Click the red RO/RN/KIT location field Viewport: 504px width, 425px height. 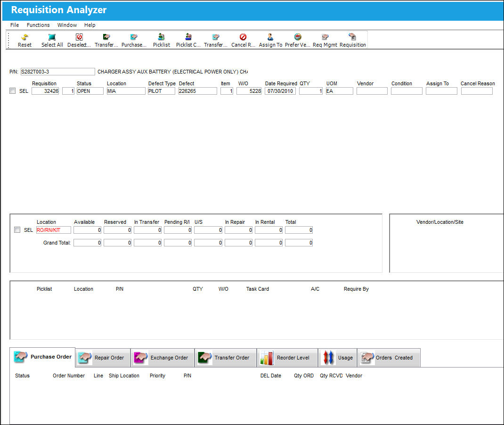(54, 230)
